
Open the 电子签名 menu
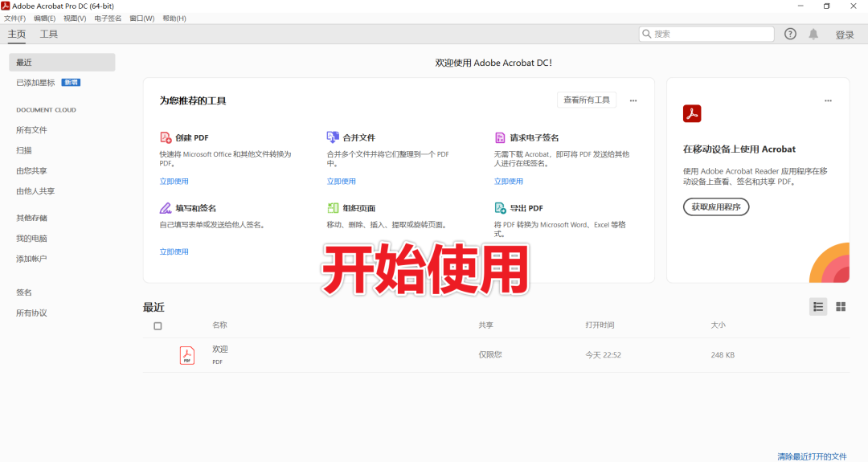click(108, 18)
